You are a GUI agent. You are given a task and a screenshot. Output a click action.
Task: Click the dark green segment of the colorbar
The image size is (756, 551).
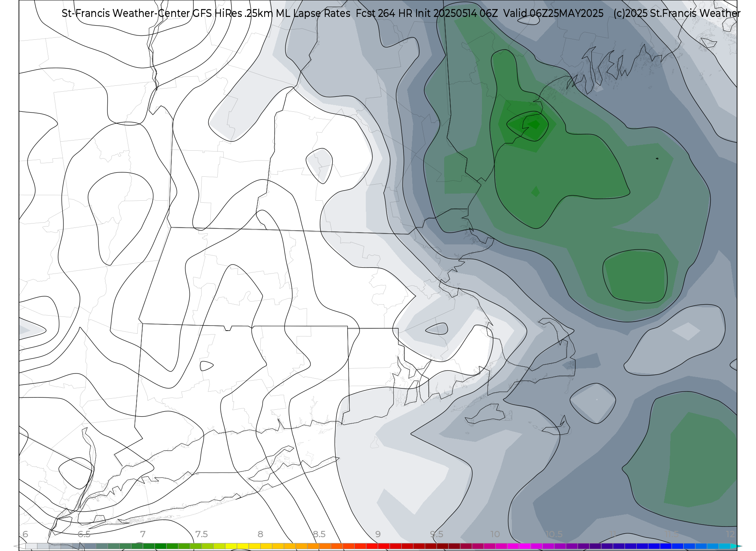pos(160,546)
